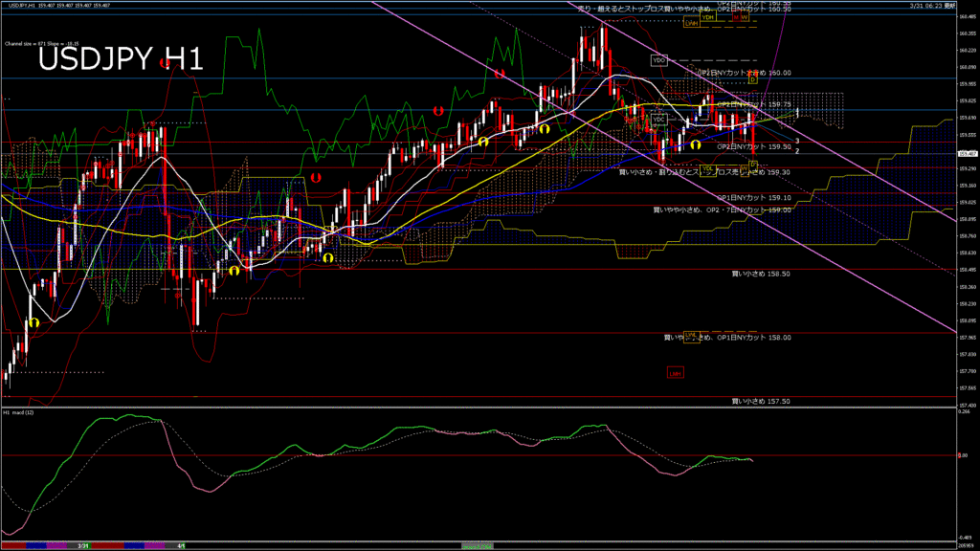Image resolution: width=980 pixels, height=551 pixels.
Task: Click the D marker beside the 160.00 label
Action: [x=753, y=79]
